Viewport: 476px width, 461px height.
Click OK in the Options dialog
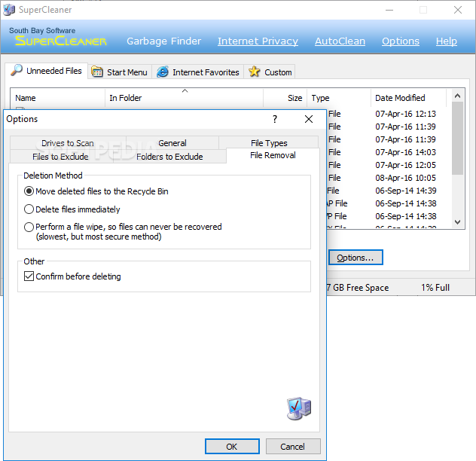[232, 447]
